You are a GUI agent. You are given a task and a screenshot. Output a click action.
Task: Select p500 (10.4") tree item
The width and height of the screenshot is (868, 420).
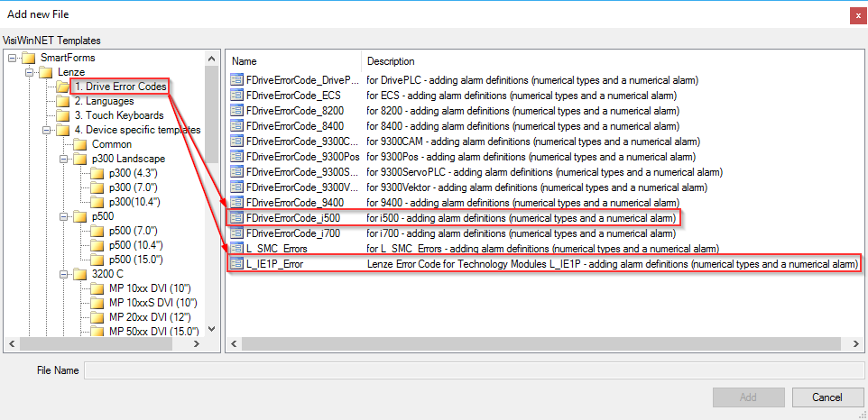[135, 245]
